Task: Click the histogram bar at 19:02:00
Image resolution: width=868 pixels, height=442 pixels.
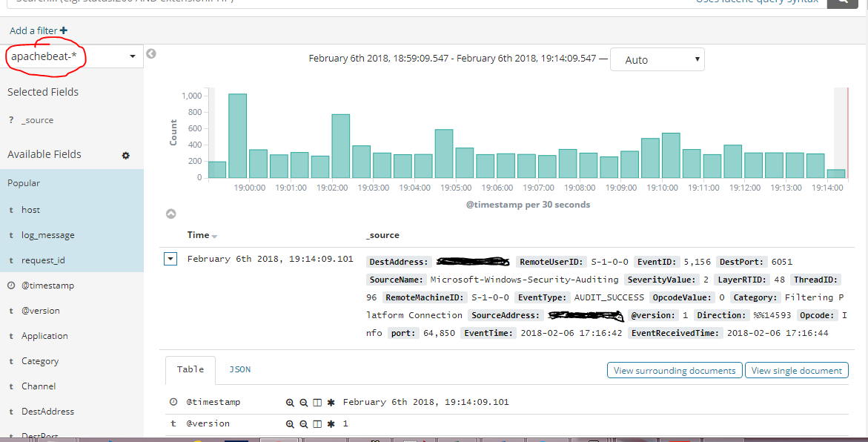Action: (340, 146)
